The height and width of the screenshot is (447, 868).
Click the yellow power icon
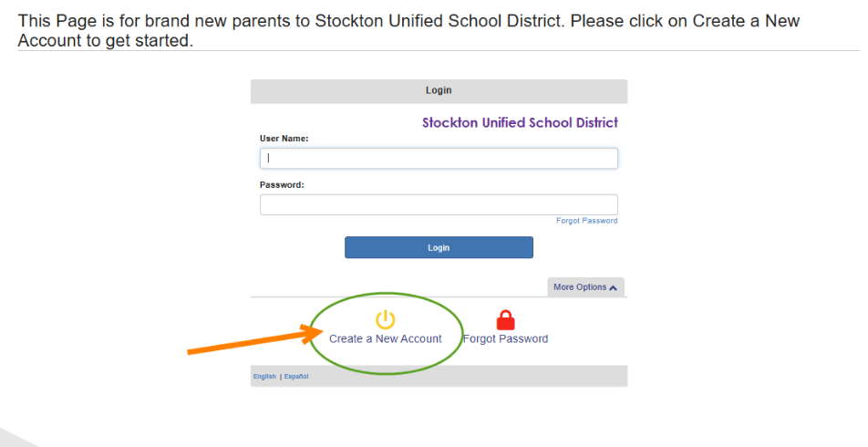tap(386, 319)
